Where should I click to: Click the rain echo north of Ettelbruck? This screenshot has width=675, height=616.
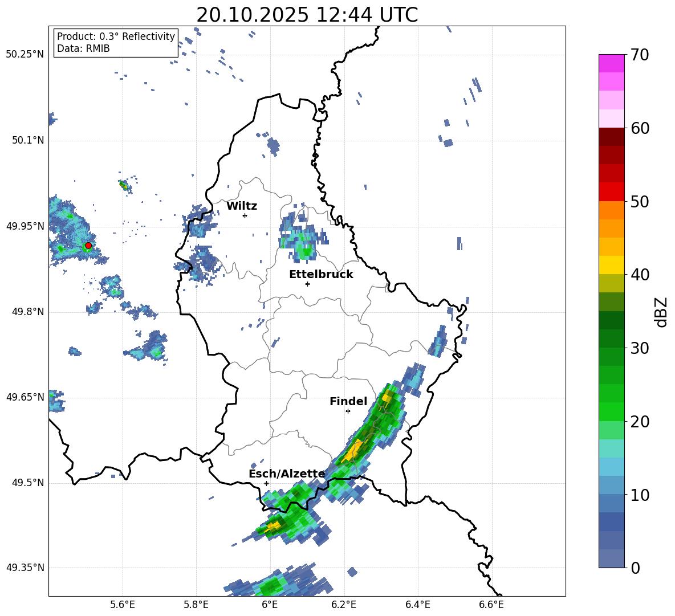pyautogui.click(x=303, y=238)
